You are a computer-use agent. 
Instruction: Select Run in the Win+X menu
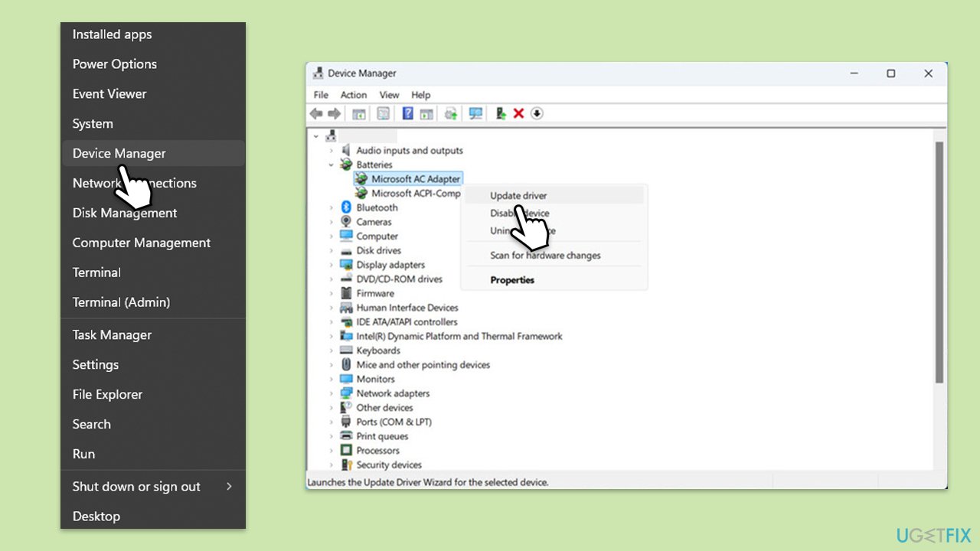point(153,455)
